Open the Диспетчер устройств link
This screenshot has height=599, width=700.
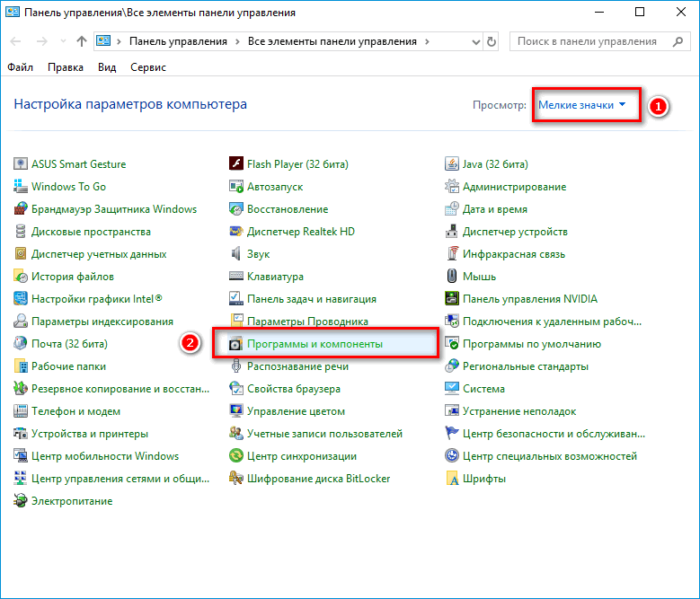[514, 232]
